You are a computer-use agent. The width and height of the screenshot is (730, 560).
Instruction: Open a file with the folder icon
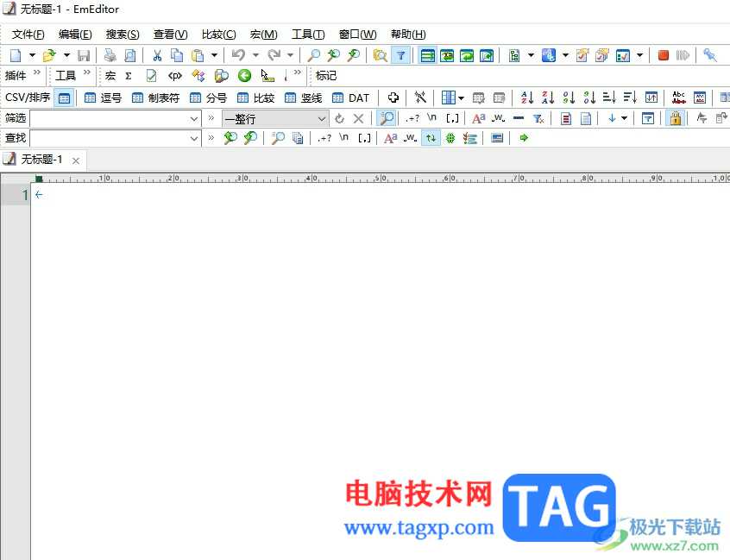point(49,55)
